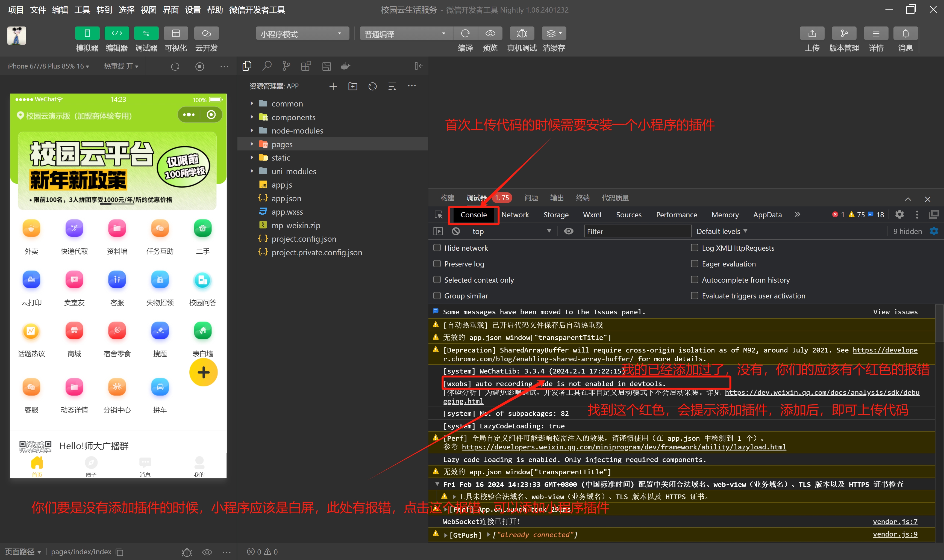Viewport: 944px width, 560px height.
Task: Open the vendor.js:7 source link
Action: tap(895, 522)
